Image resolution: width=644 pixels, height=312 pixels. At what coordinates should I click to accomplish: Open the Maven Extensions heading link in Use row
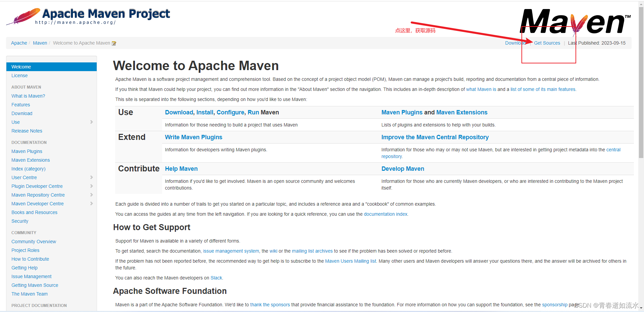[x=462, y=112]
